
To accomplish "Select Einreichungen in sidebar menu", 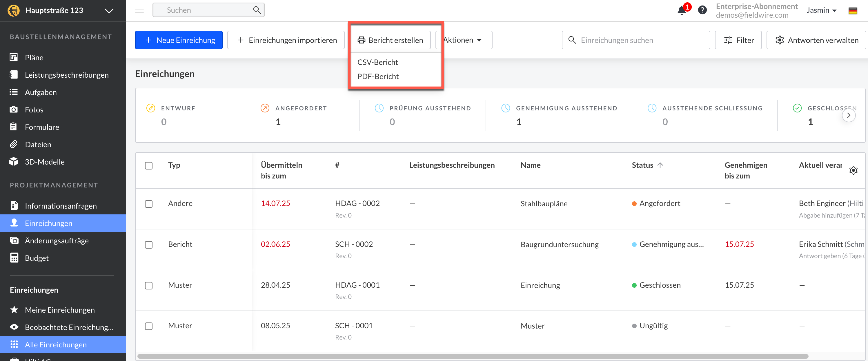I will [x=63, y=223].
